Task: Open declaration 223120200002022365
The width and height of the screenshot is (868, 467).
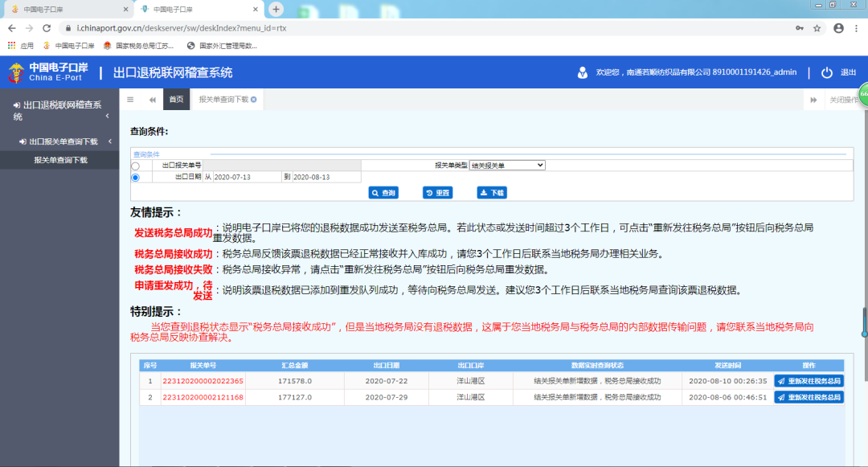Action: 203,381
